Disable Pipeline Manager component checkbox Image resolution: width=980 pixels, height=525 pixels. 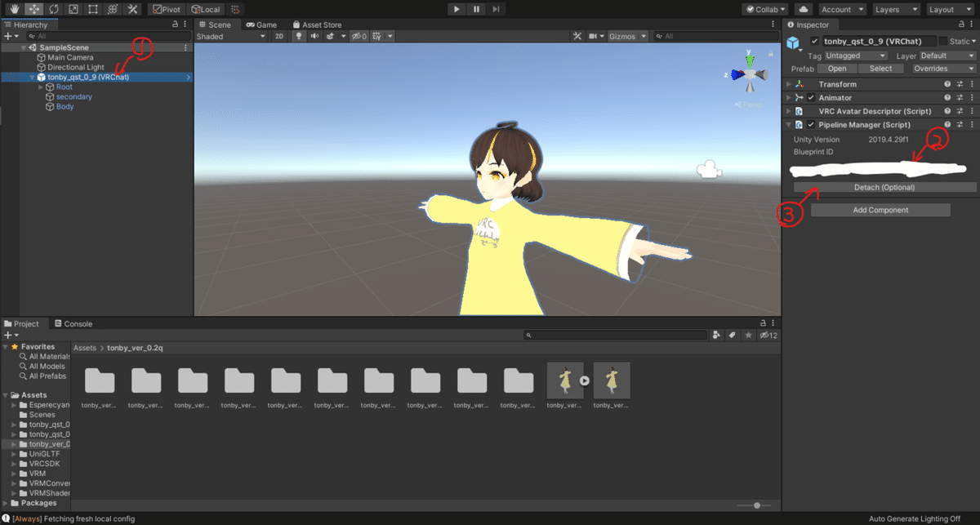[811, 125]
